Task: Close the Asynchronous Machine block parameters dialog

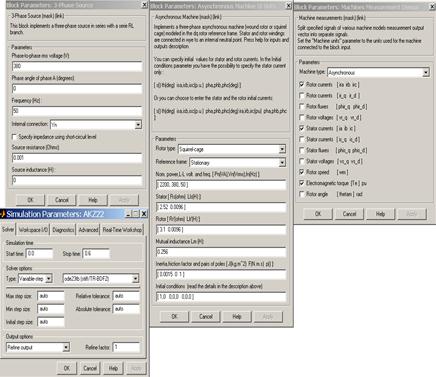Action: tap(289, 6)
